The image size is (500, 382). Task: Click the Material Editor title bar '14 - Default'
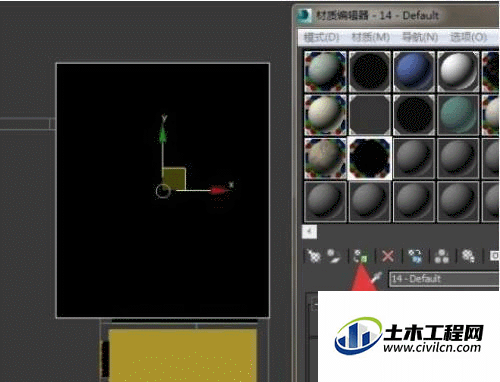[x=377, y=15]
